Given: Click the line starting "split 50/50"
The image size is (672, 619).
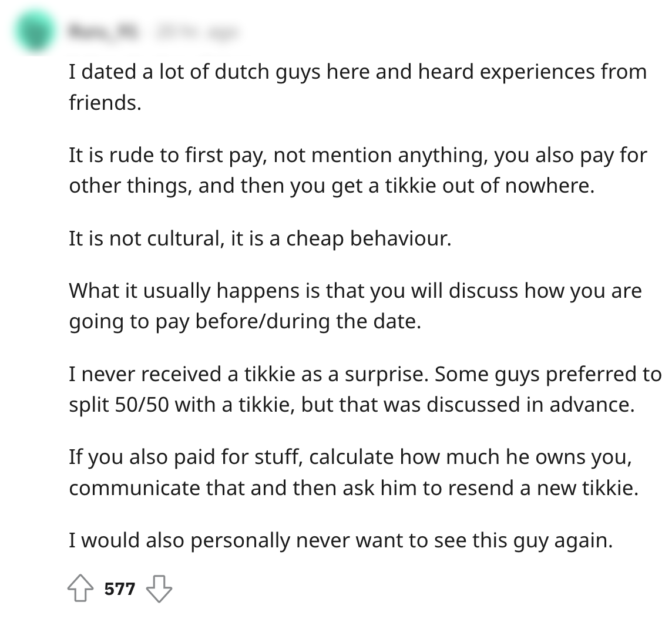Looking at the screenshot, I should click(352, 406).
